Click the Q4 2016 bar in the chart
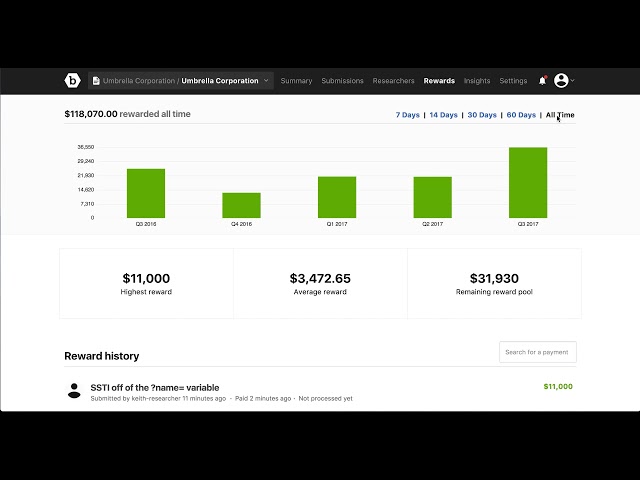640x480 pixels. pyautogui.click(x=241, y=205)
